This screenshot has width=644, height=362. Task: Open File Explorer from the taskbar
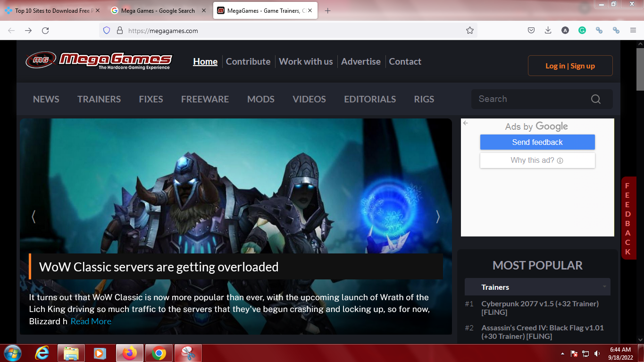71,353
